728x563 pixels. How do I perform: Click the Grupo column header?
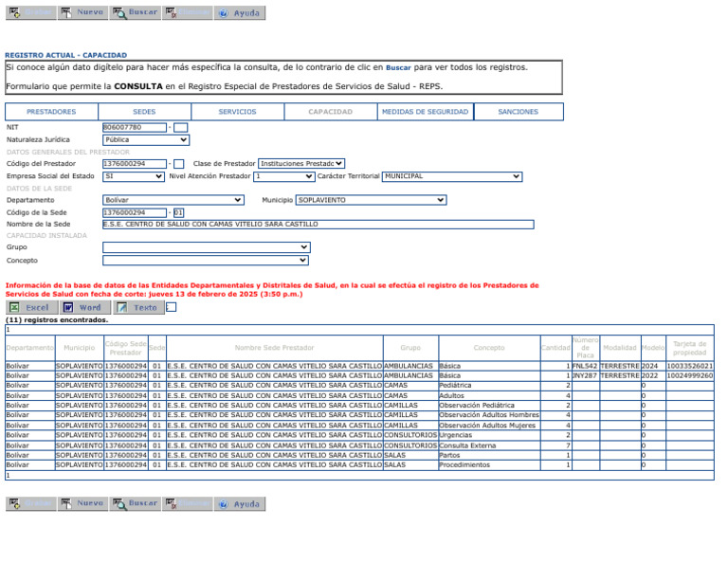[410, 348]
